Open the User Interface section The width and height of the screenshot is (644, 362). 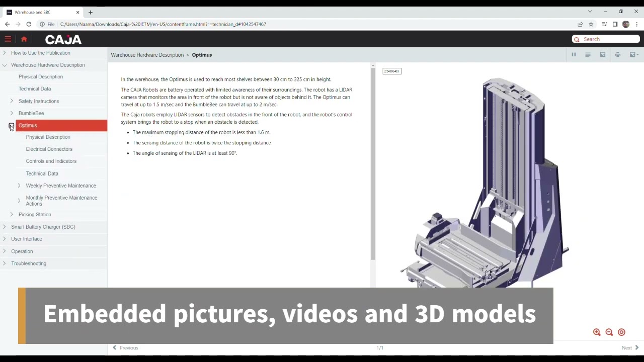tap(27, 239)
